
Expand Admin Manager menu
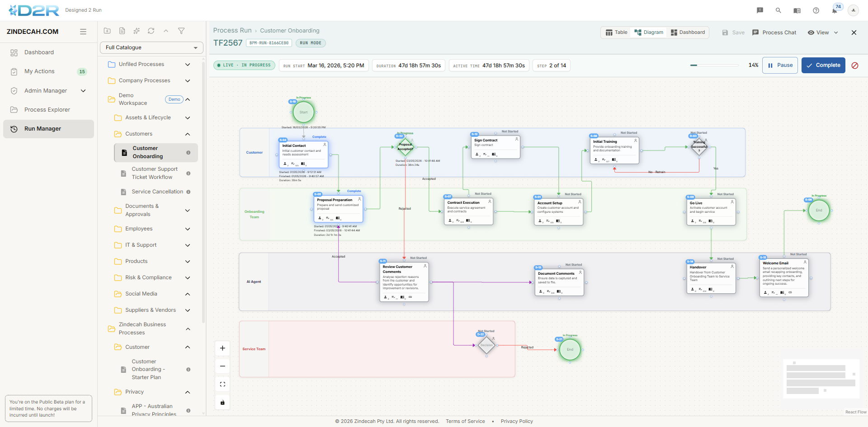click(83, 91)
